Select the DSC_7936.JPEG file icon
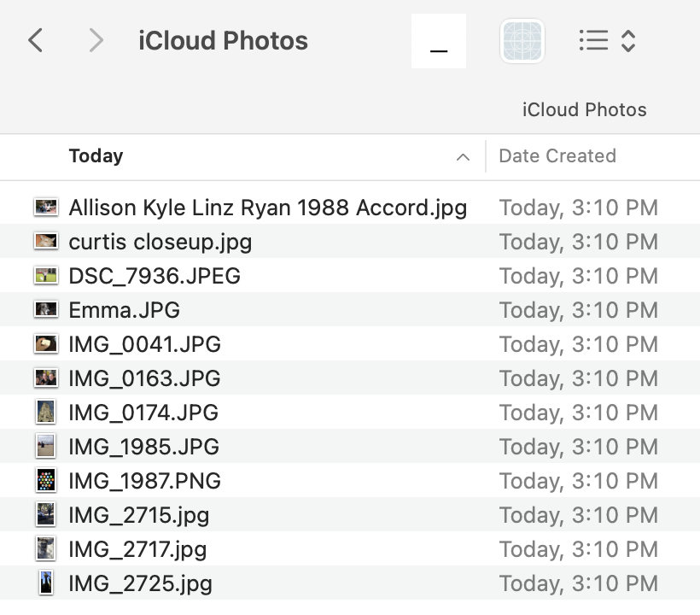 46,276
